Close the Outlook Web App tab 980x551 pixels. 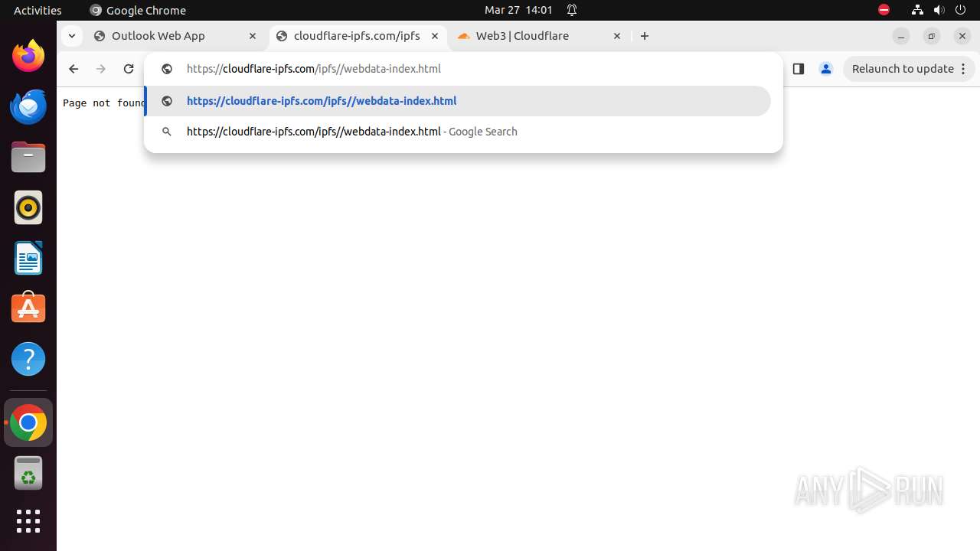click(x=253, y=36)
